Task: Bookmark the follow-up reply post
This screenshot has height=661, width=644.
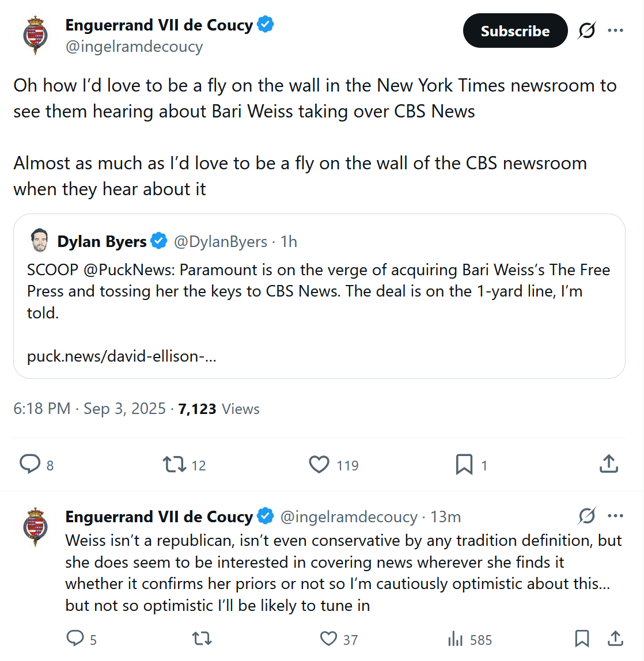Action: click(x=582, y=639)
